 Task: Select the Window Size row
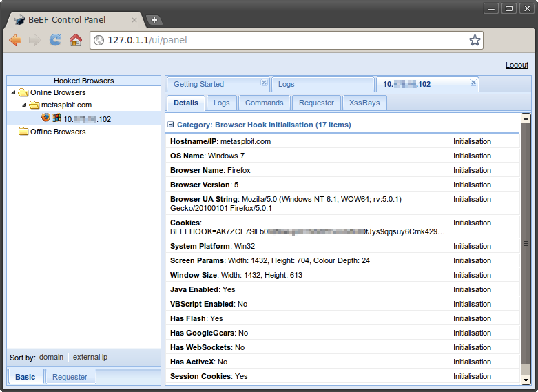(342, 275)
